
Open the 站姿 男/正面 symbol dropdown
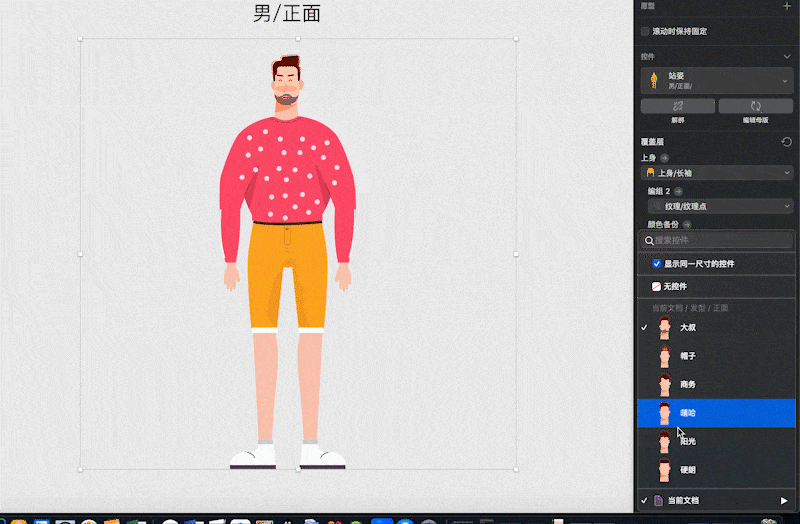pos(717,81)
